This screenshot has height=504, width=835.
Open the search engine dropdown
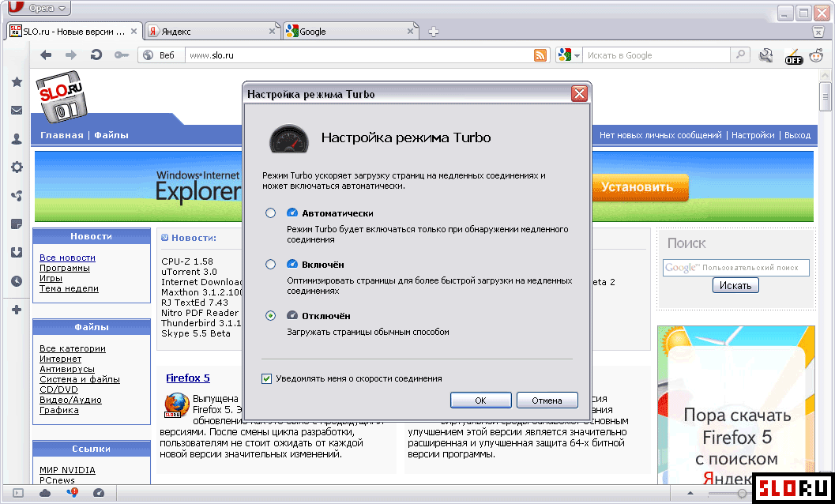tap(569, 55)
